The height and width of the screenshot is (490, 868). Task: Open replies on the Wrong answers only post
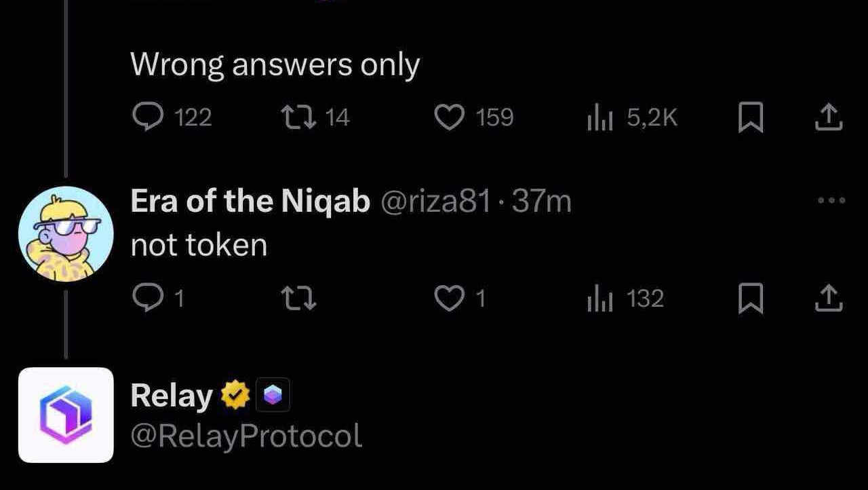click(x=172, y=118)
